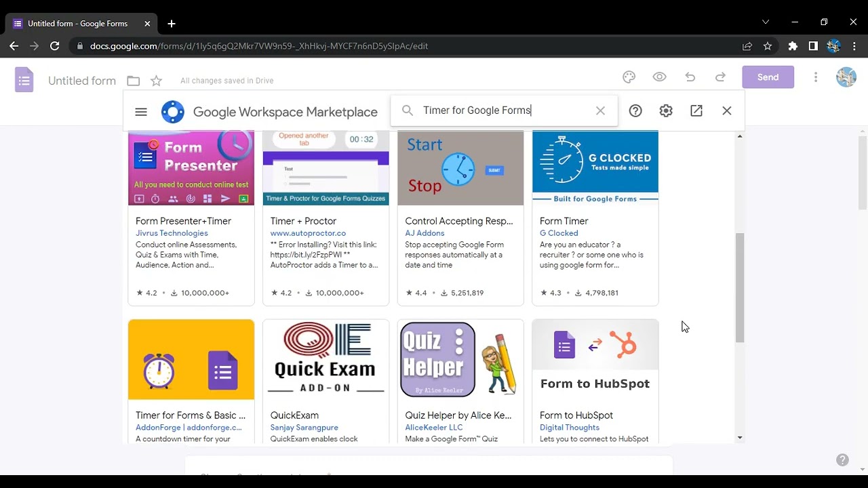
Task: Click the marketplace scrollbar thumb
Action: tap(740, 288)
